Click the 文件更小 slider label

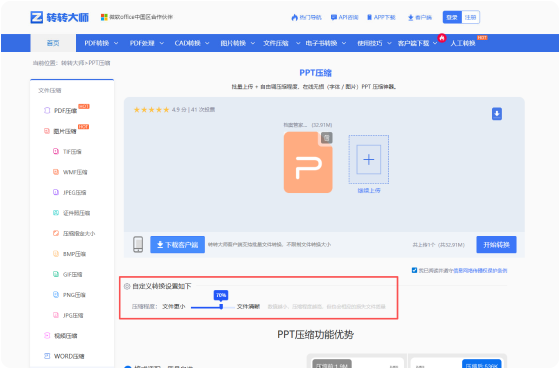point(174,306)
